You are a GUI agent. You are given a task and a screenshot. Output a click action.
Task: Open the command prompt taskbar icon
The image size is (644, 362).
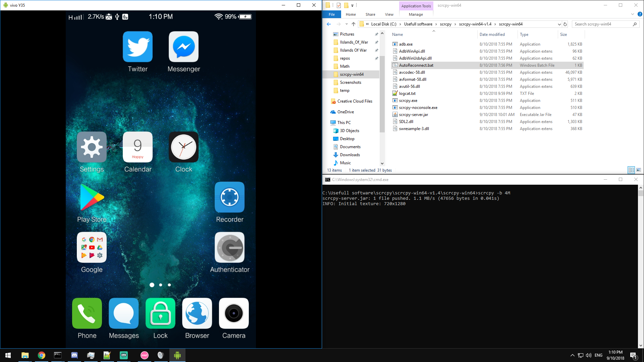pyautogui.click(x=58, y=355)
